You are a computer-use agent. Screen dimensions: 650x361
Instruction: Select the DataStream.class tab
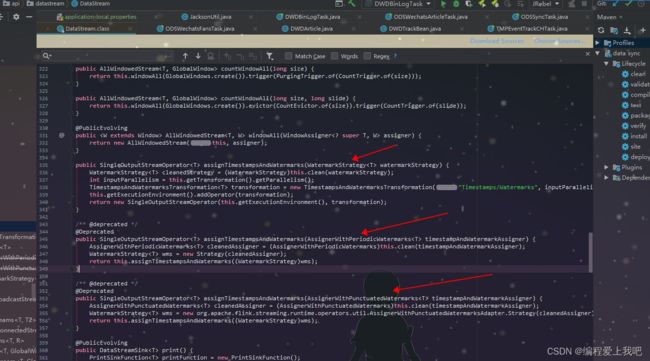[83, 29]
